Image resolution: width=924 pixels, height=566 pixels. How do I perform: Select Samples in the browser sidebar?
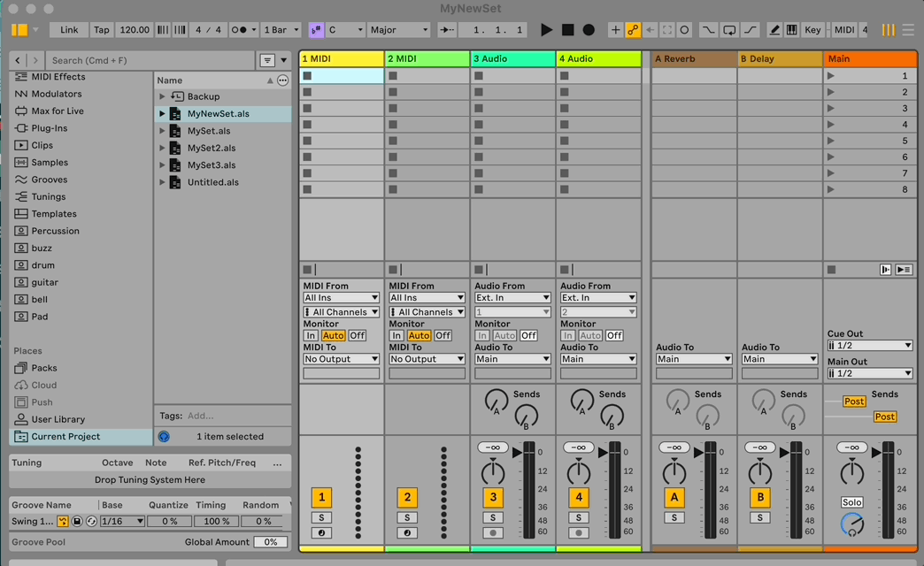(x=50, y=163)
